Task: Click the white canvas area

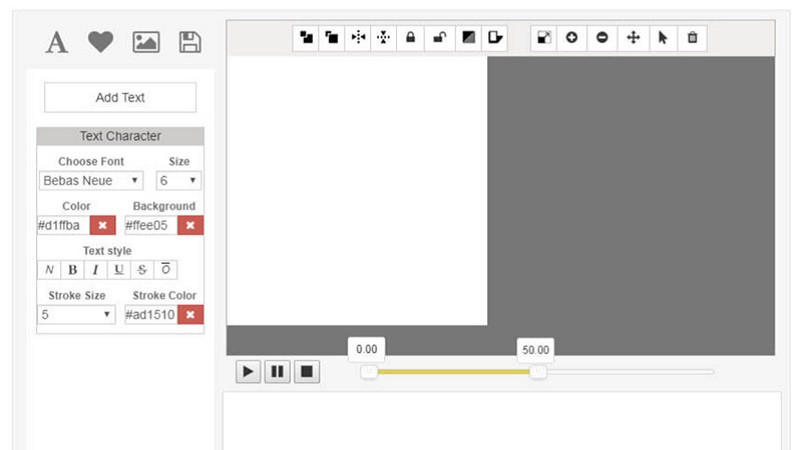Action: tap(357, 191)
